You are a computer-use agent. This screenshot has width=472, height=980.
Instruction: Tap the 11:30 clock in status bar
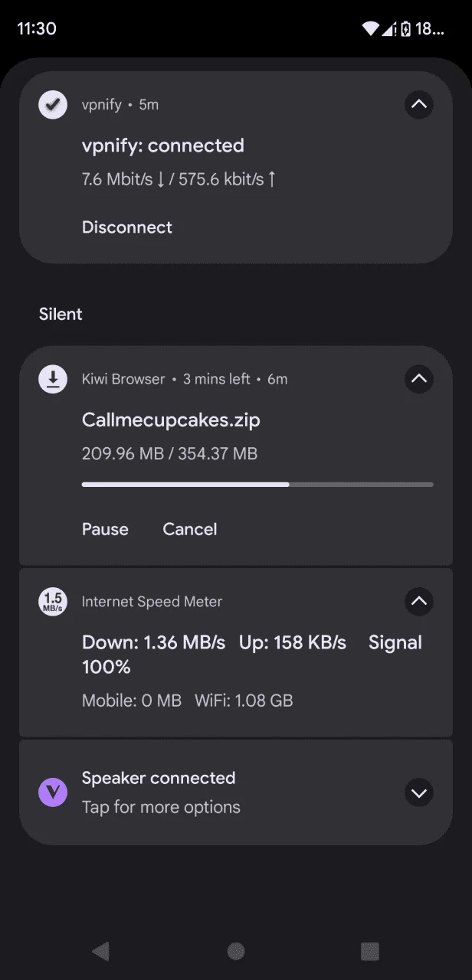(x=37, y=29)
